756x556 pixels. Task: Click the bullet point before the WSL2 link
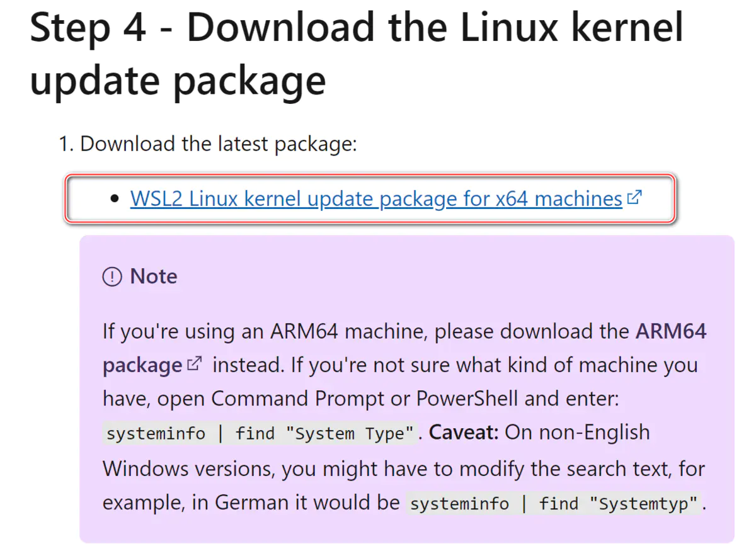tap(114, 199)
